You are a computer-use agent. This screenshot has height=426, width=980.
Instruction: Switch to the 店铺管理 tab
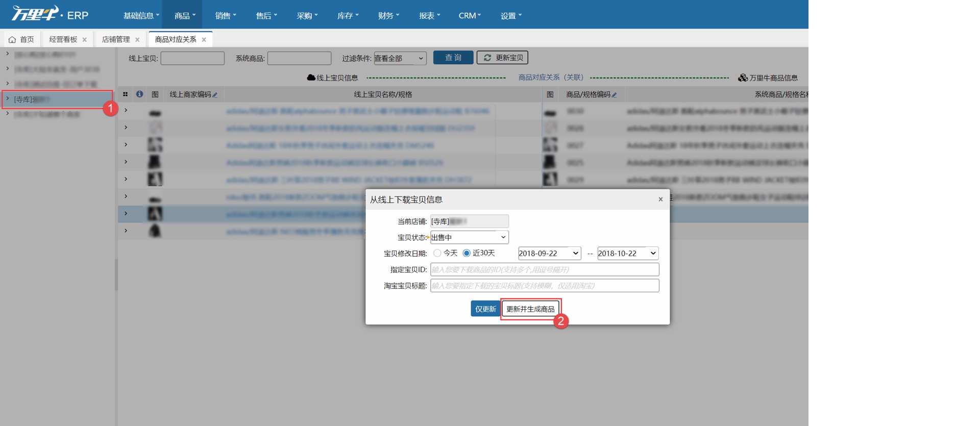click(x=116, y=39)
